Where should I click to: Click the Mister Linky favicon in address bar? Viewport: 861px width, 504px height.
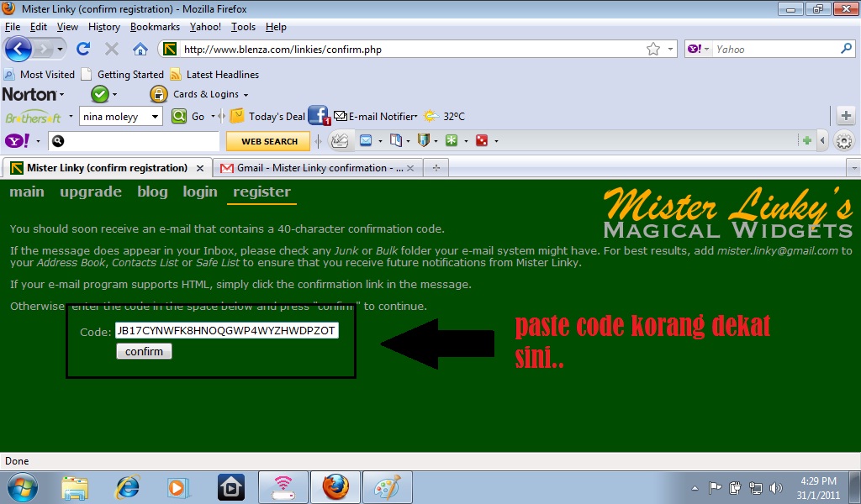pos(170,50)
